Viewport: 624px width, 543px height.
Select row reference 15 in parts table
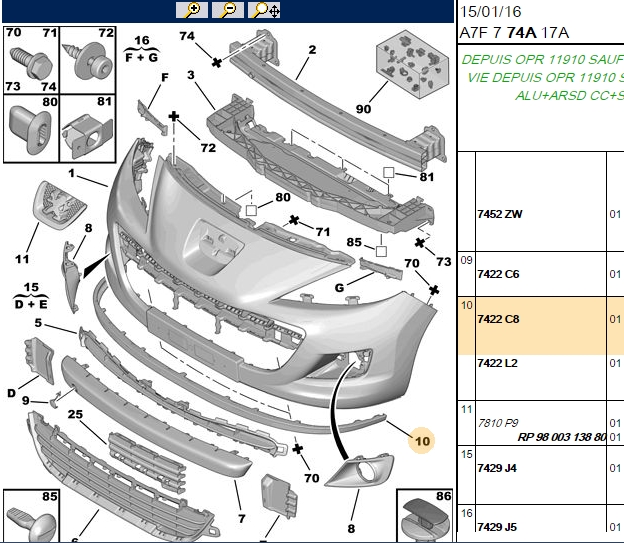tap(466, 454)
